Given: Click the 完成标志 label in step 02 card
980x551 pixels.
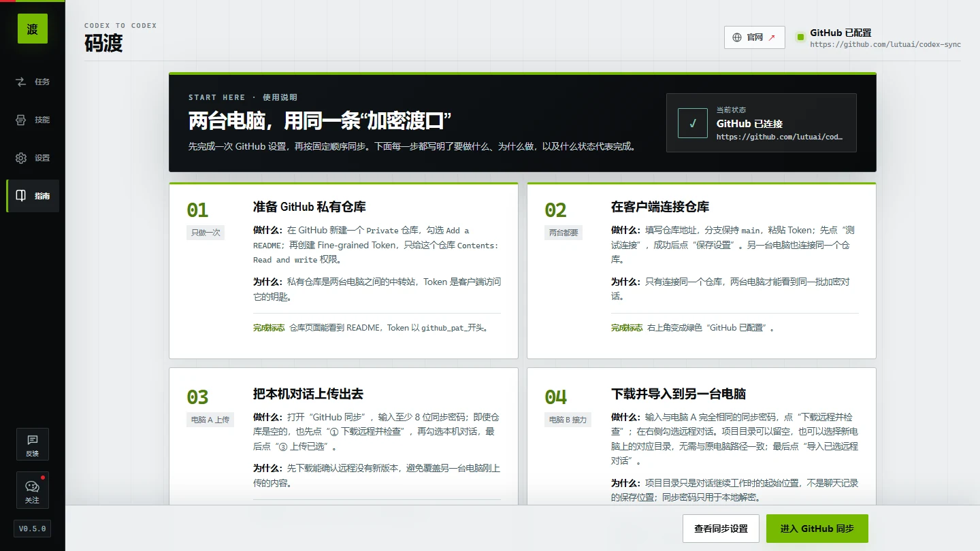Looking at the screenshot, I should (x=627, y=328).
